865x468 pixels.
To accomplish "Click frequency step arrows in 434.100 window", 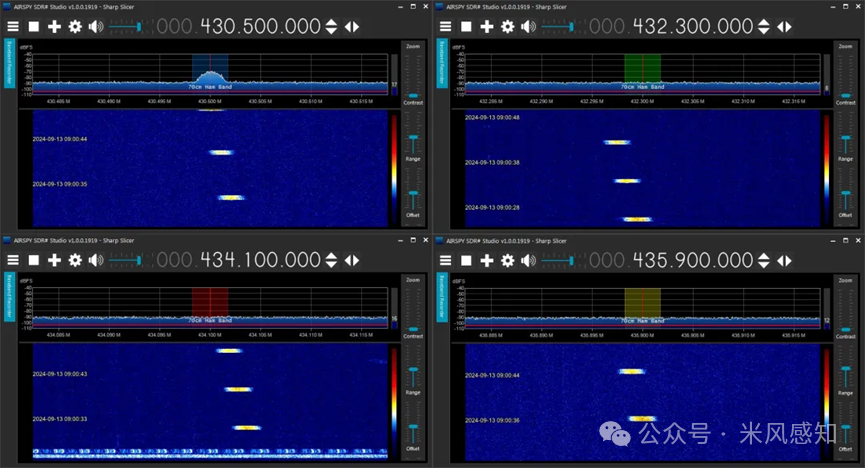I will pyautogui.click(x=331, y=260).
